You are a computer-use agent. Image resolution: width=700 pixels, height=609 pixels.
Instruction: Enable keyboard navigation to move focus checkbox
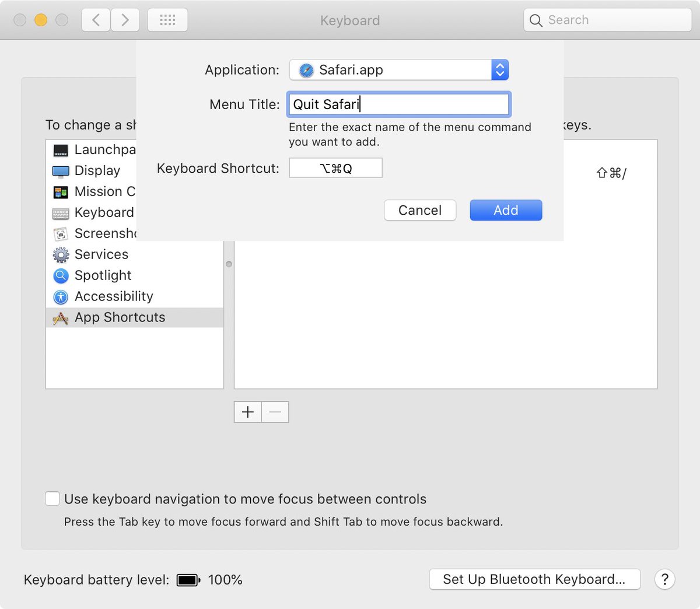point(52,499)
